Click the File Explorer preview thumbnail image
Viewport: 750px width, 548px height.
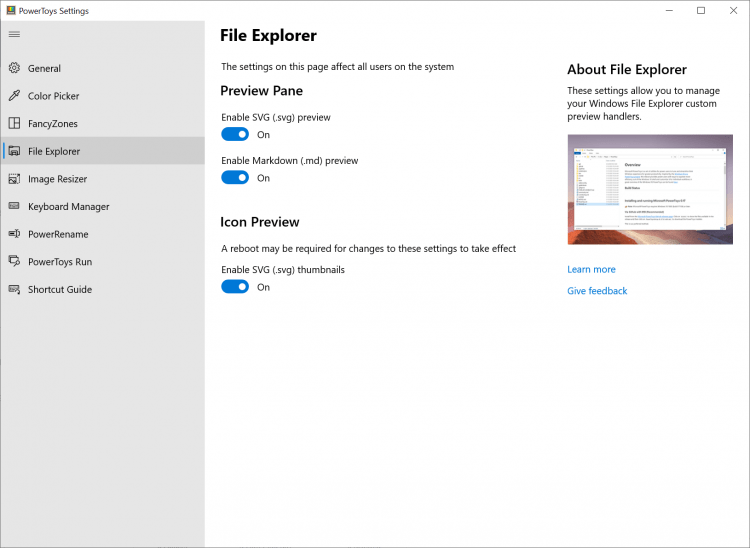click(650, 190)
